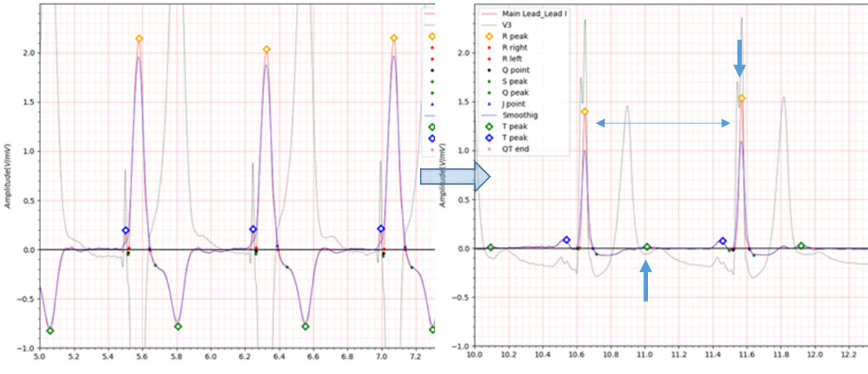Click the x-axis tick '10.4'
Screen dimensions: 868x374
pos(543,355)
